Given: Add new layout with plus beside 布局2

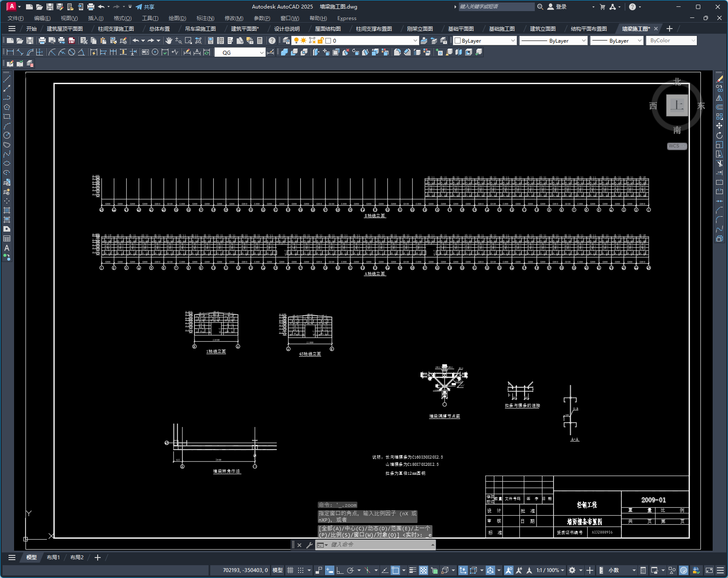Looking at the screenshot, I should coord(97,558).
